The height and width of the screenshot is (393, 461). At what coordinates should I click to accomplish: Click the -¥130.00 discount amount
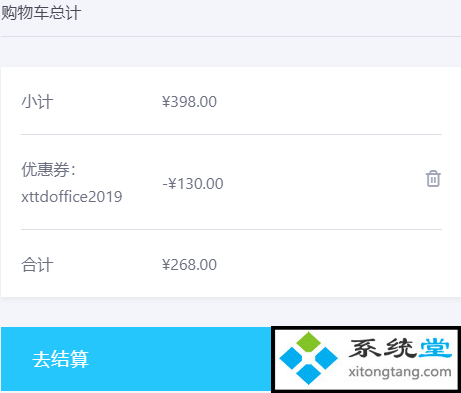click(193, 184)
